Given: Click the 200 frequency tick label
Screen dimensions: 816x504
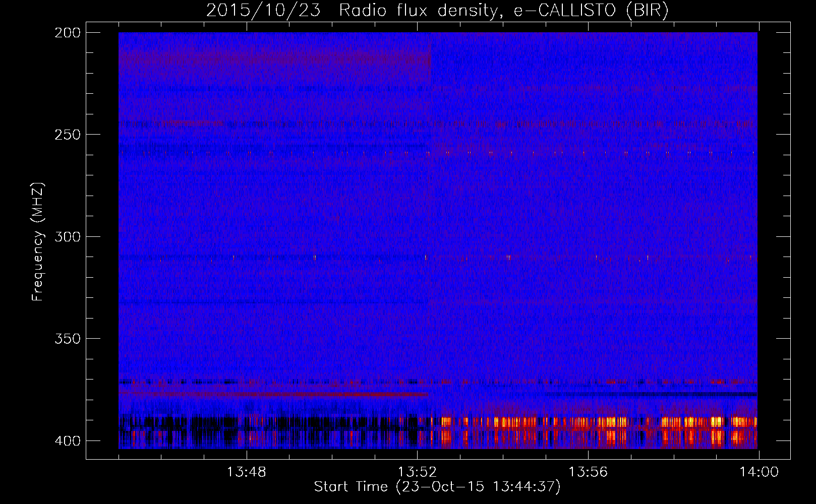Looking at the screenshot, I should pos(68,33).
